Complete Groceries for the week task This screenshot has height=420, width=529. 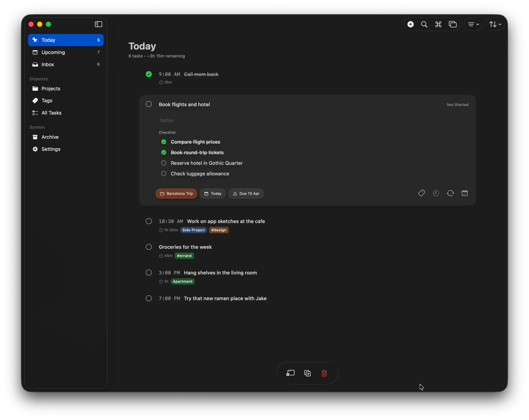tap(149, 247)
